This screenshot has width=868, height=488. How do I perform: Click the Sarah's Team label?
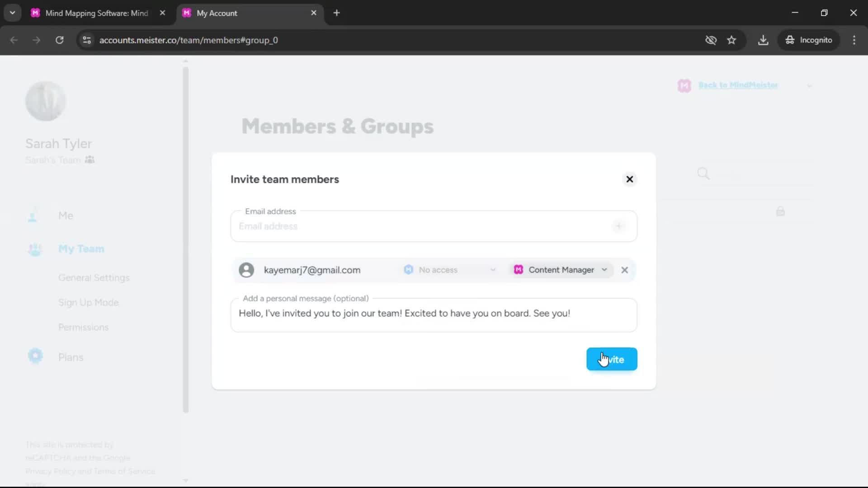tap(53, 160)
